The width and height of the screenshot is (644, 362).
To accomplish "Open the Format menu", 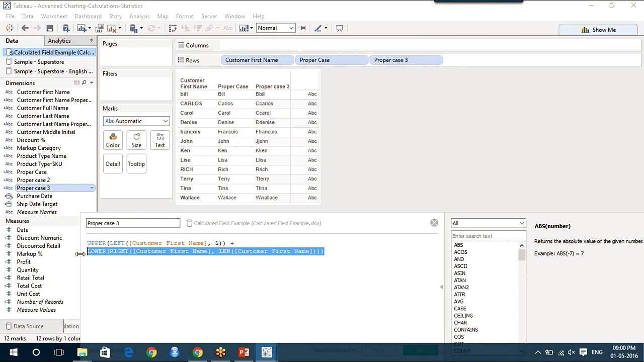I will (x=185, y=16).
